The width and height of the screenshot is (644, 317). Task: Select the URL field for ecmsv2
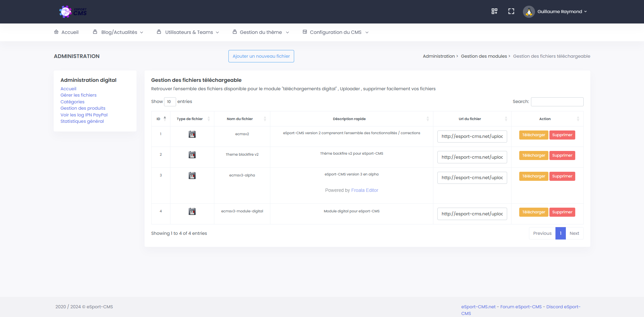tap(472, 137)
